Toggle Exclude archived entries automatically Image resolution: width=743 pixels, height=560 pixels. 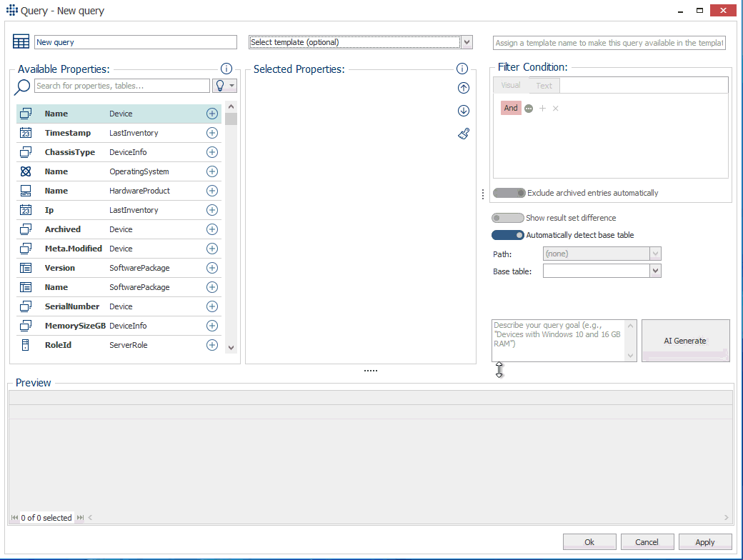[x=509, y=193]
